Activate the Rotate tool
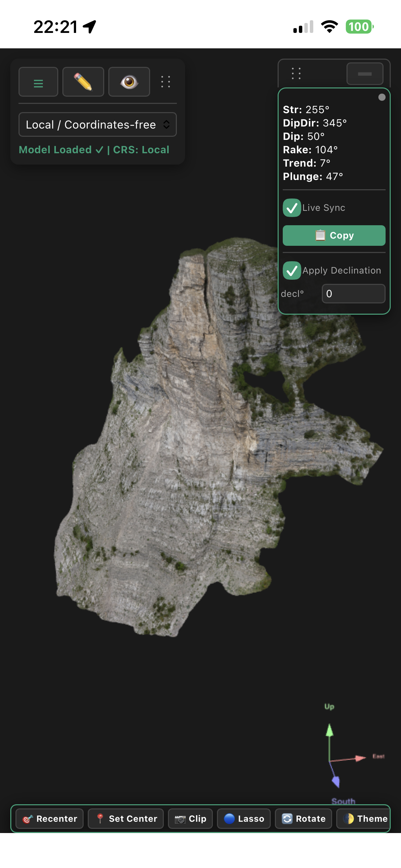Image resolution: width=401 pixels, height=868 pixels. pos(303,819)
